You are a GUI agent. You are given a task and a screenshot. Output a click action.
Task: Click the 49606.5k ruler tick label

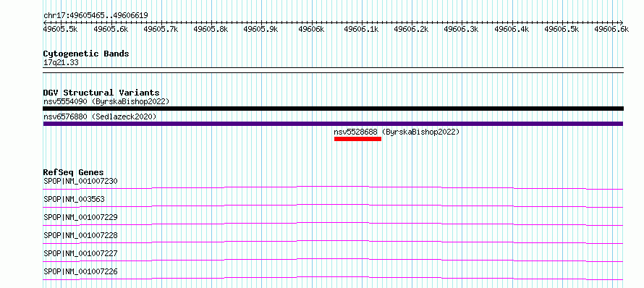click(562, 29)
